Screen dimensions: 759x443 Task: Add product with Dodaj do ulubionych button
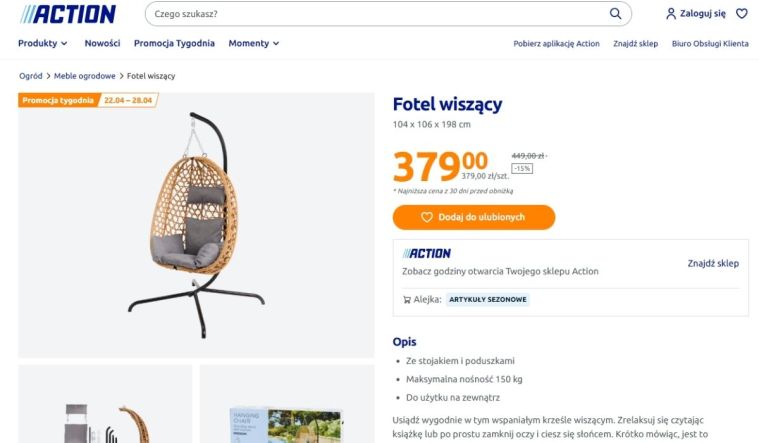point(474,217)
